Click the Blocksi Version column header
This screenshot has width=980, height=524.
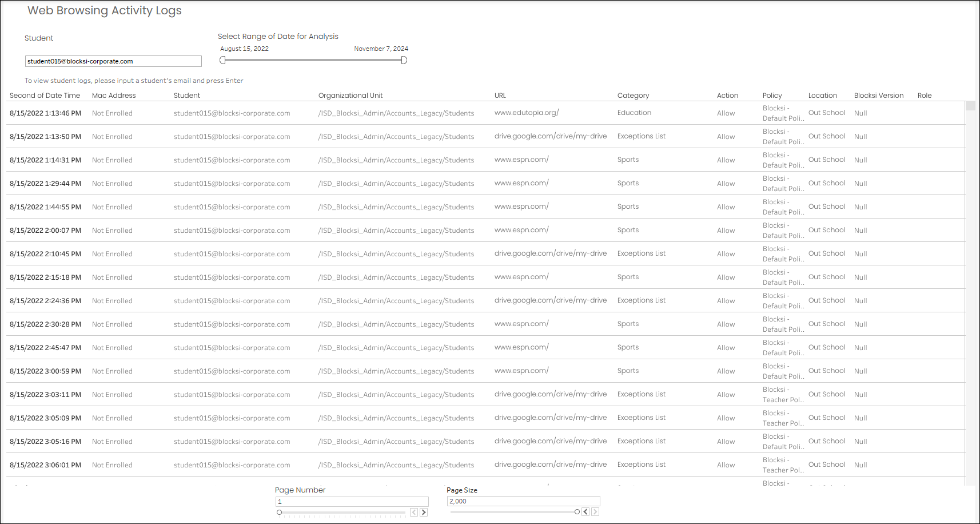pyautogui.click(x=879, y=96)
